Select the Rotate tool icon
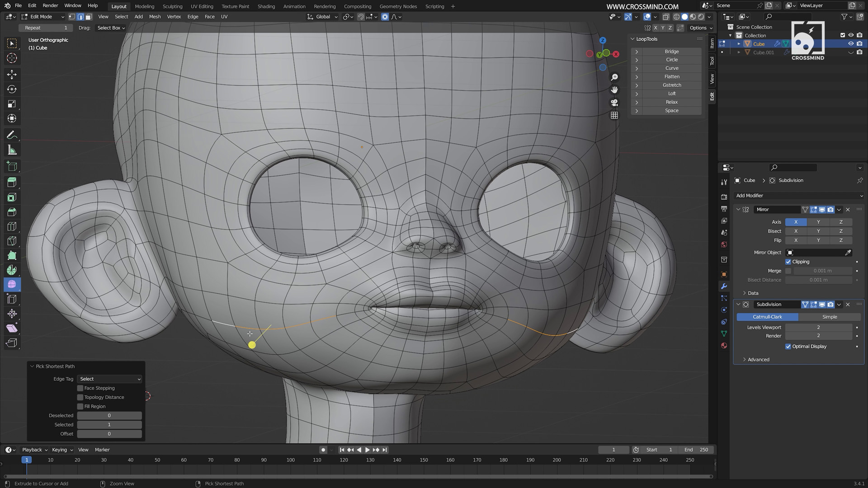The image size is (868, 488). [x=12, y=89]
